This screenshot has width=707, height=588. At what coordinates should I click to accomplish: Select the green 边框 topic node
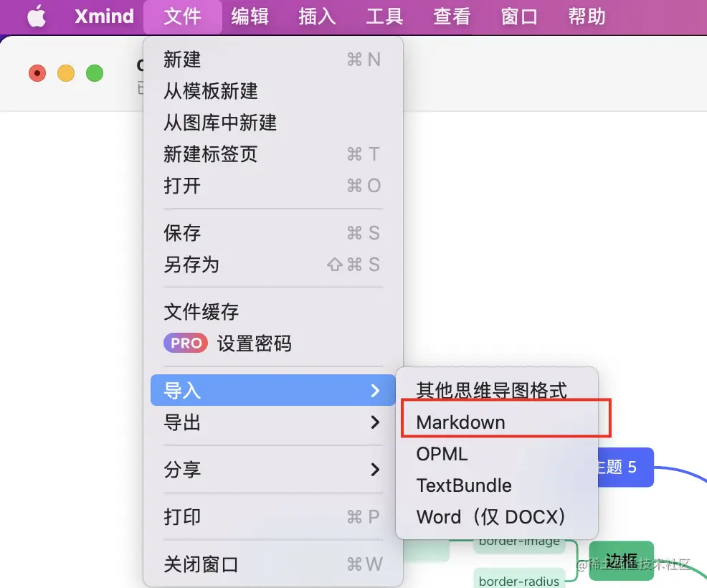(x=622, y=561)
